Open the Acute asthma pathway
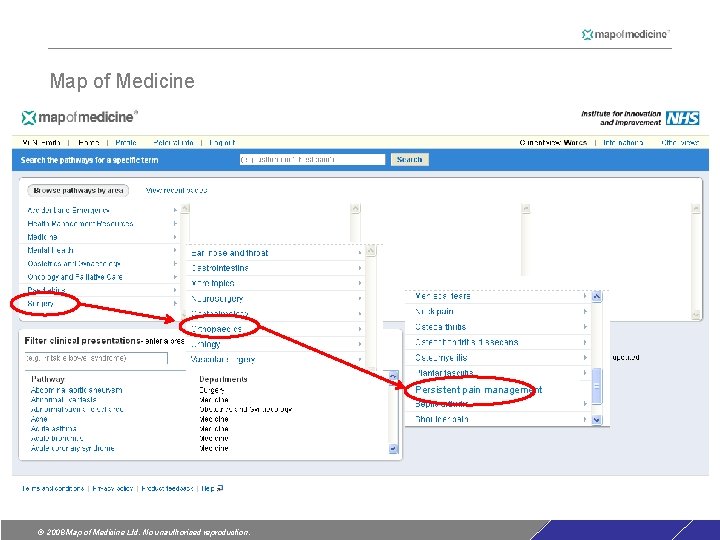This screenshot has height=540, width=720. pyautogui.click(x=53, y=428)
